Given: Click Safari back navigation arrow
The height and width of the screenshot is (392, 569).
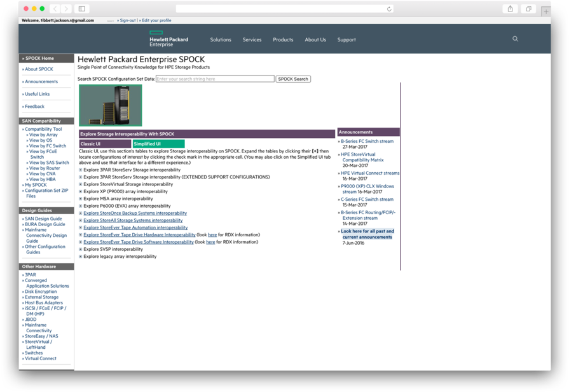Looking at the screenshot, I should point(55,9).
